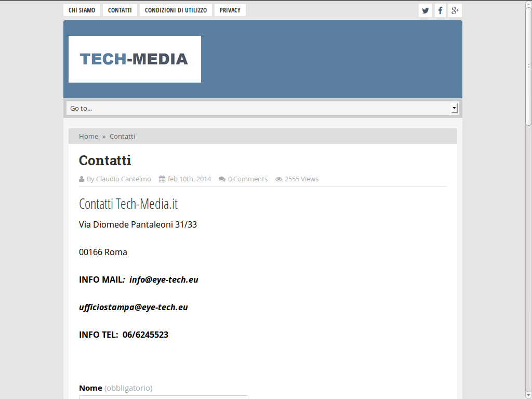The image size is (532, 399).
Task: Open author Claudio Cantelmo link
Action: 124,179
